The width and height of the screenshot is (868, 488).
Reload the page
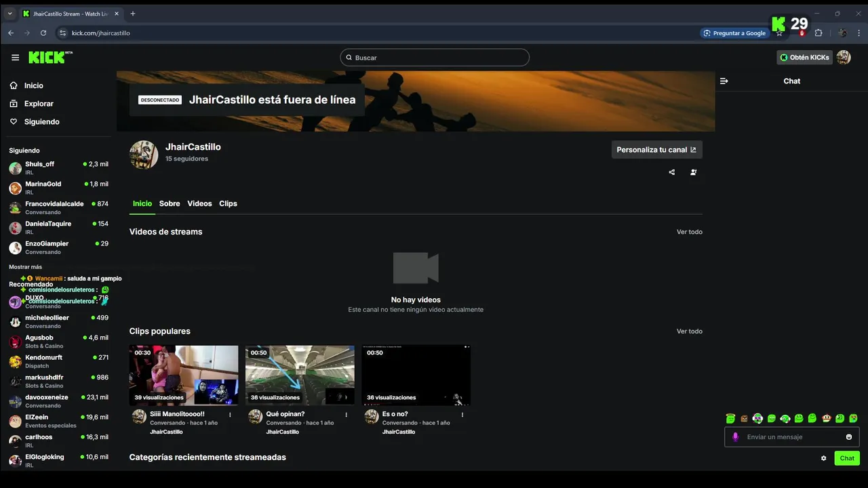[x=43, y=33]
